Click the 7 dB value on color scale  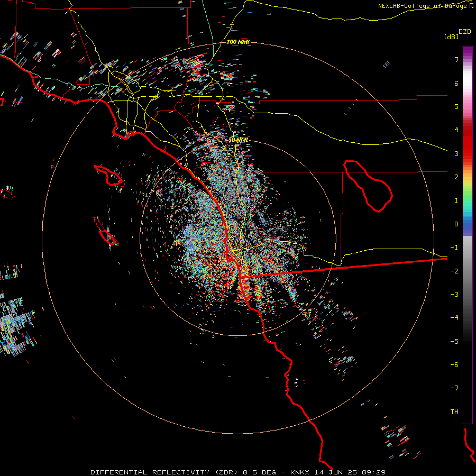point(456,59)
